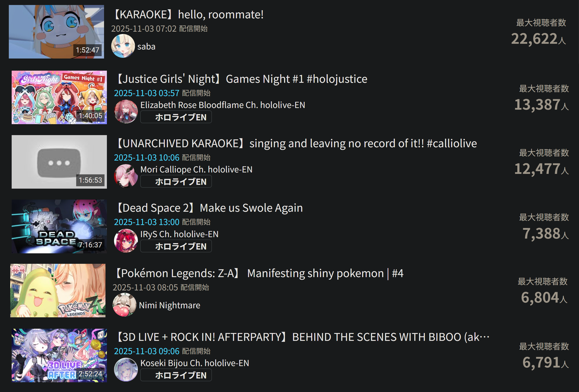
Task: Click Mori Calliope Ch. hololive-EN channel name
Action: (x=196, y=170)
